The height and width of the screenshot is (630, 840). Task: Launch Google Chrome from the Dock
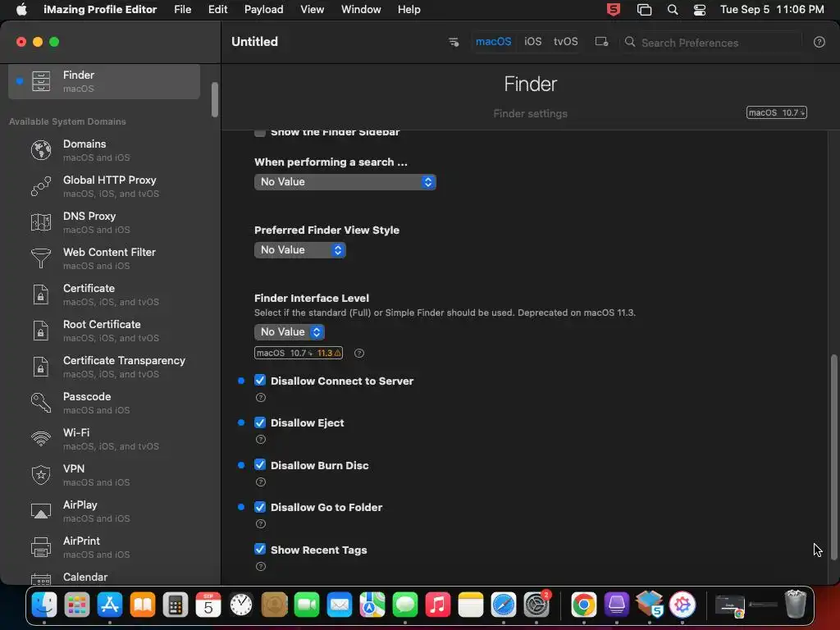[583, 605]
